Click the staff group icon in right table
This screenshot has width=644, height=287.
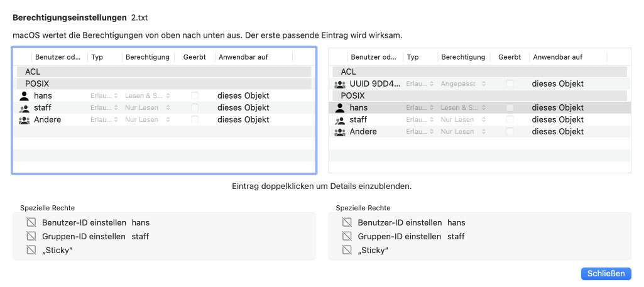[340, 120]
